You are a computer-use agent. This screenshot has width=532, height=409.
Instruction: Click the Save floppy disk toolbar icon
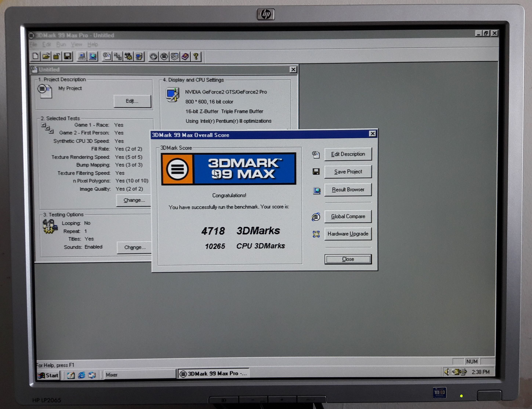[x=68, y=56]
